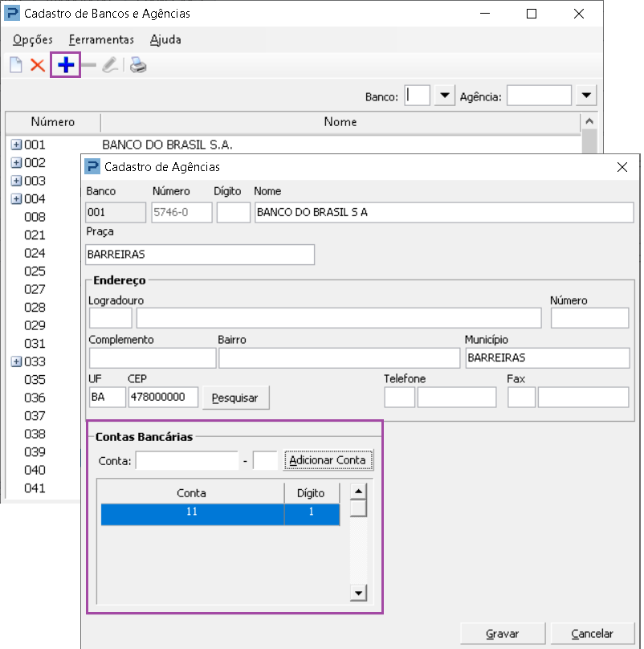Open the Agência dropdown arrow

pos(586,96)
